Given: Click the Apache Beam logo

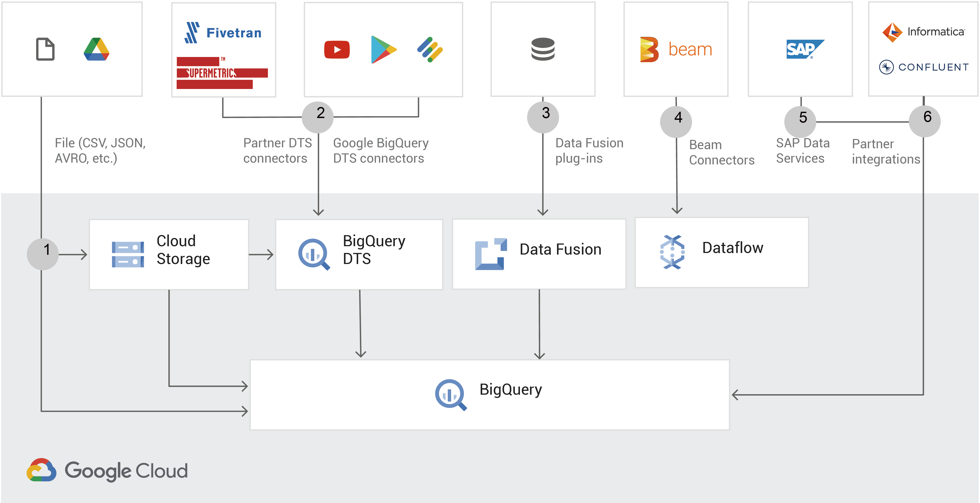Looking at the screenshot, I should tap(676, 50).
